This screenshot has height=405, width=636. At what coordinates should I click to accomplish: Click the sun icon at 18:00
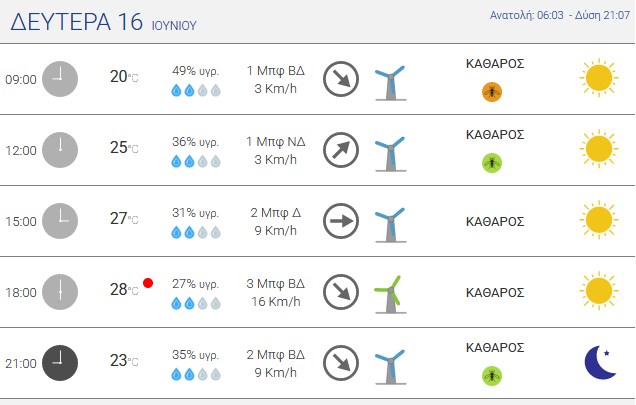(x=599, y=291)
